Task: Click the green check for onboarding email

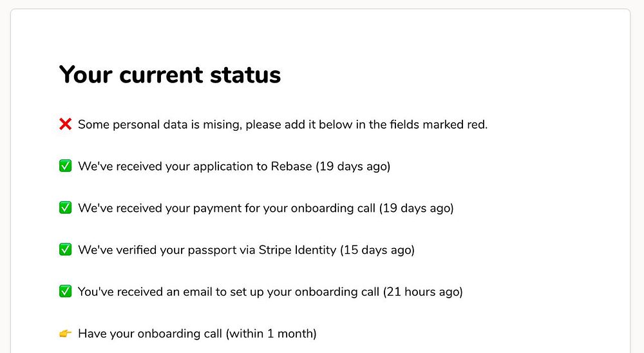Action: (65, 291)
